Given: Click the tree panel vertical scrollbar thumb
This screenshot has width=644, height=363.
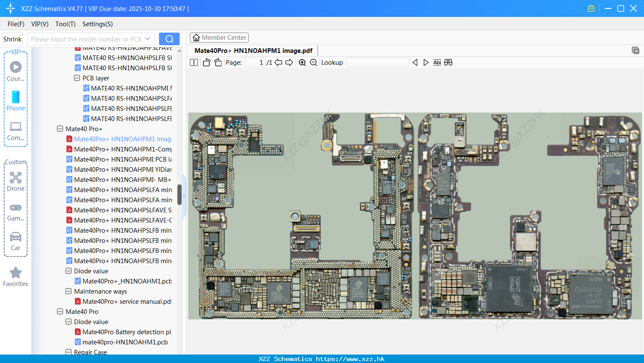Looking at the screenshot, I should coord(179,195).
